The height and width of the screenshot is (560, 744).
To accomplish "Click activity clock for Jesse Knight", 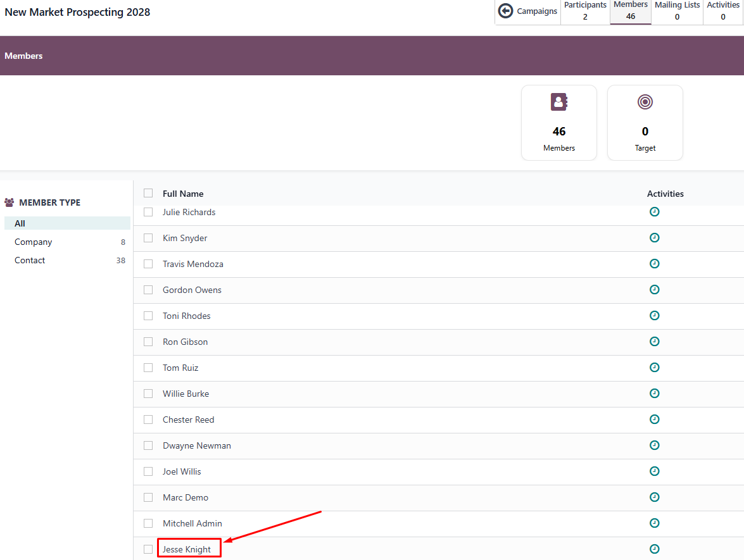I will (655, 549).
